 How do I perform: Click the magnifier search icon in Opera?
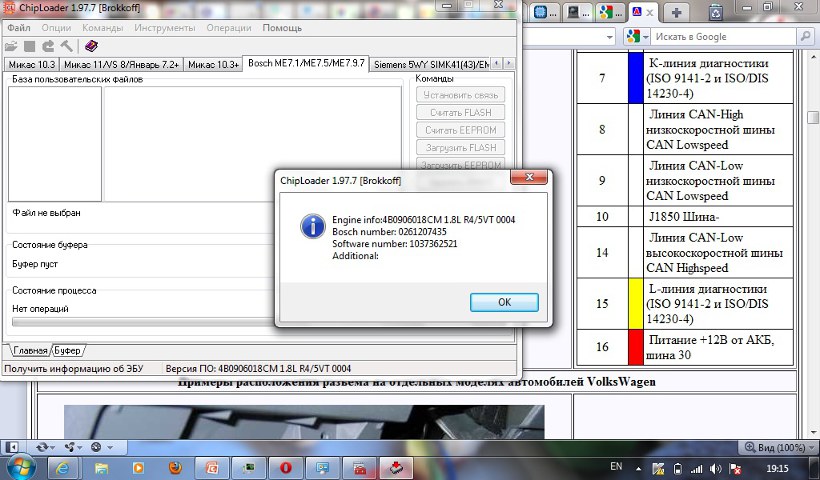805,37
